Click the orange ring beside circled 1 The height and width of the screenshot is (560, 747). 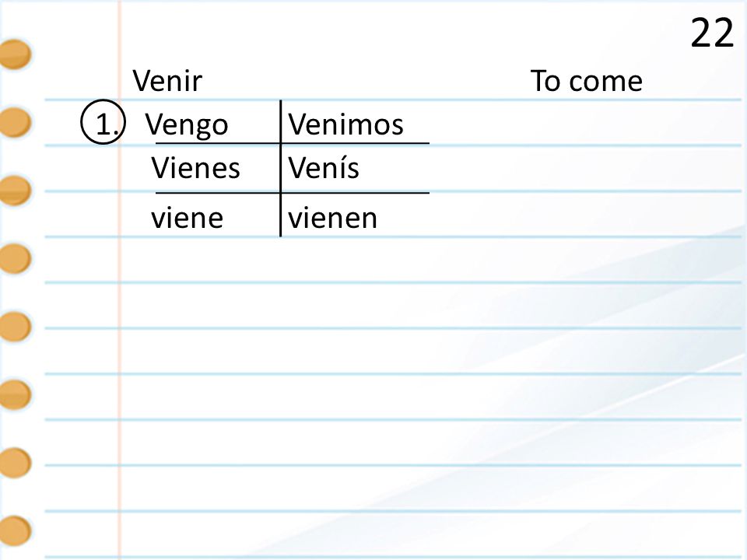16,122
